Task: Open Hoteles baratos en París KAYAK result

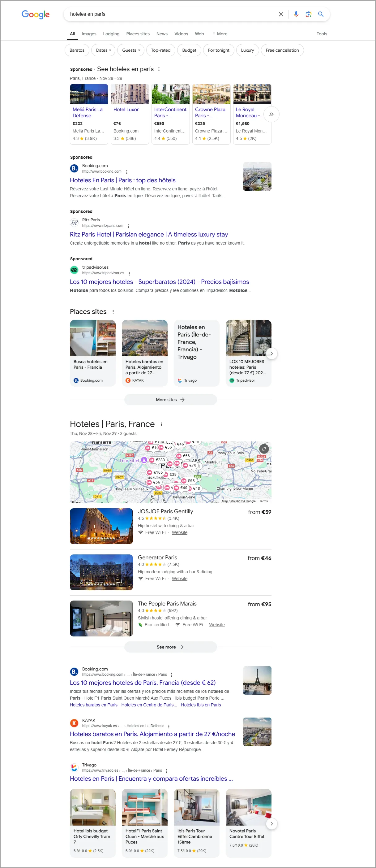Action: click(x=152, y=734)
